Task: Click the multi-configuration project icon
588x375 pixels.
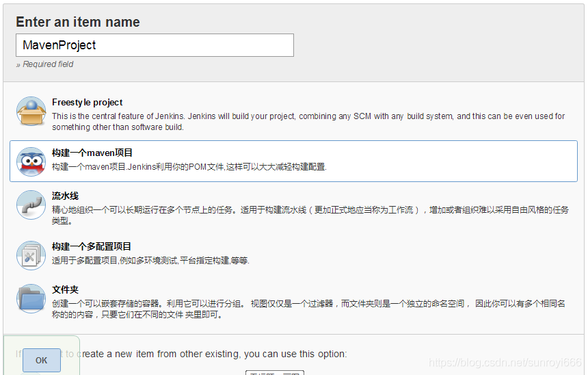Action: 31,256
